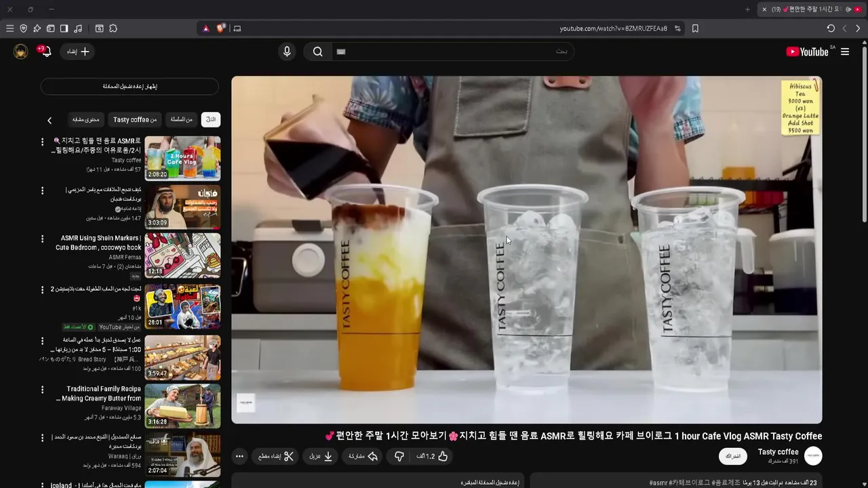Image resolution: width=868 pixels, height=488 pixels.
Task: Open the three-dot more actions under video
Action: pos(239,456)
